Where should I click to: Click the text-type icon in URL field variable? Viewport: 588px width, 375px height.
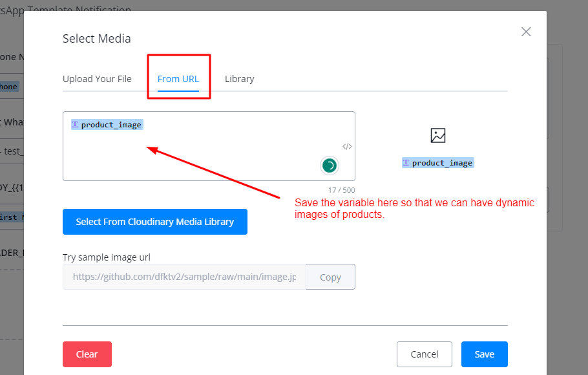[x=75, y=125]
